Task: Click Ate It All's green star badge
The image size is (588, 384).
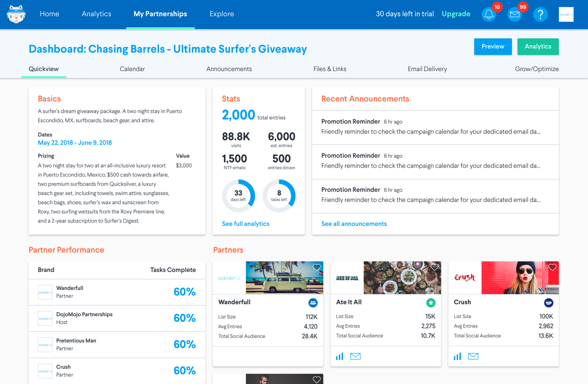Action: tap(431, 303)
